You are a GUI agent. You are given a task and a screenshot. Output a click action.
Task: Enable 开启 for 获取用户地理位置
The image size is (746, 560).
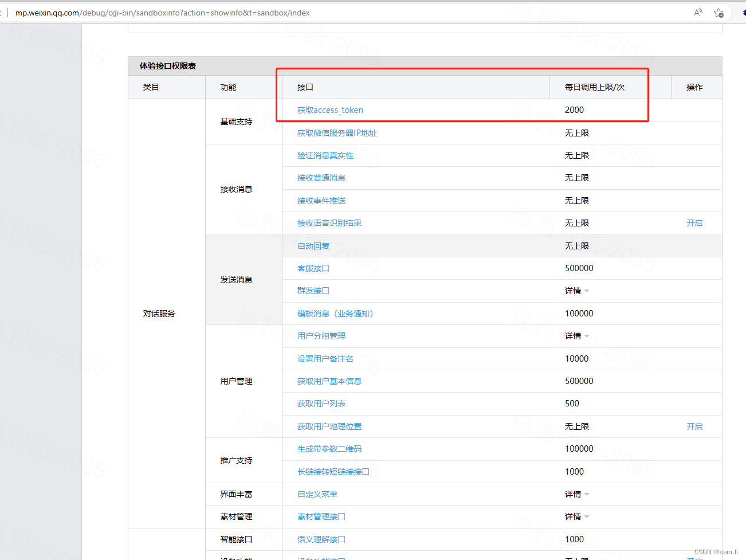[x=694, y=426]
